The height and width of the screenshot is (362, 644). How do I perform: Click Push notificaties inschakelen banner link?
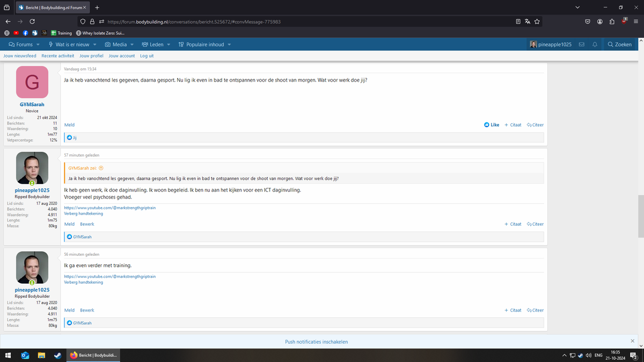click(x=319, y=342)
